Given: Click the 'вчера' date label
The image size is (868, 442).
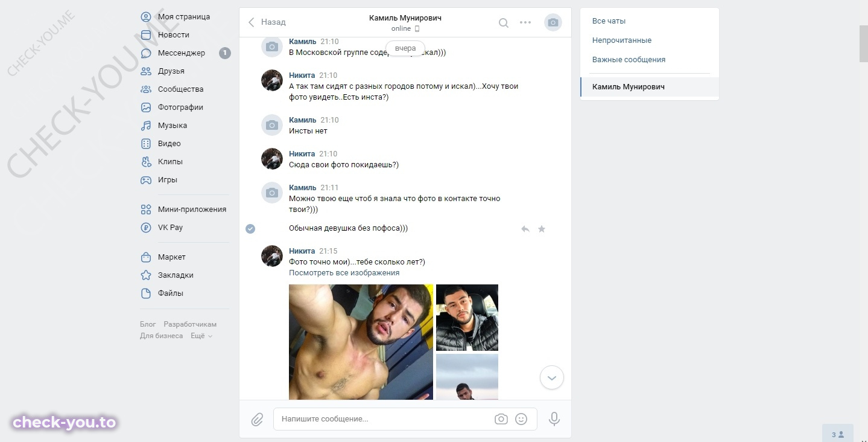Looking at the screenshot, I should point(405,48).
